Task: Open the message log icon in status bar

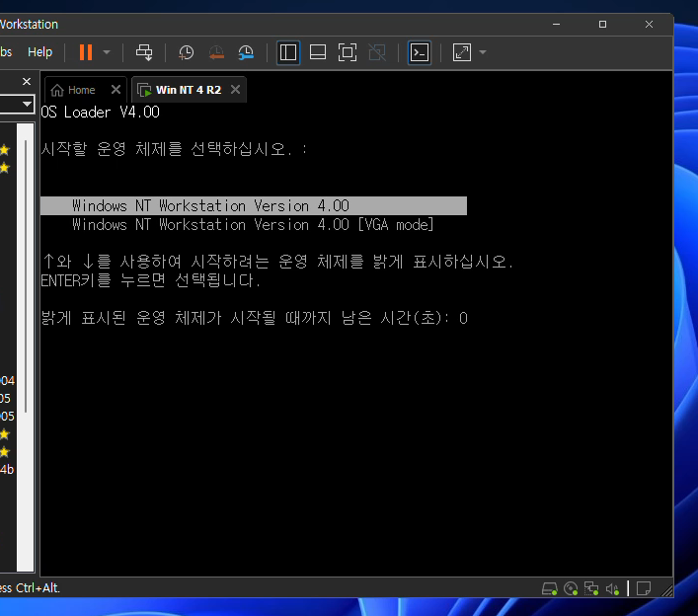Action: [644, 588]
